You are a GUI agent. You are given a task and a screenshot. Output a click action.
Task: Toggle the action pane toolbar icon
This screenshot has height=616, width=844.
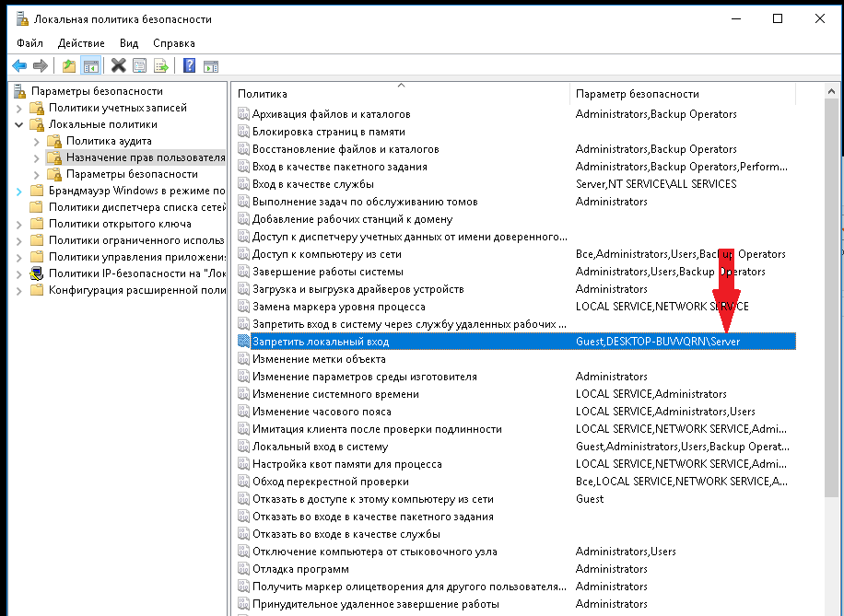[211, 65]
